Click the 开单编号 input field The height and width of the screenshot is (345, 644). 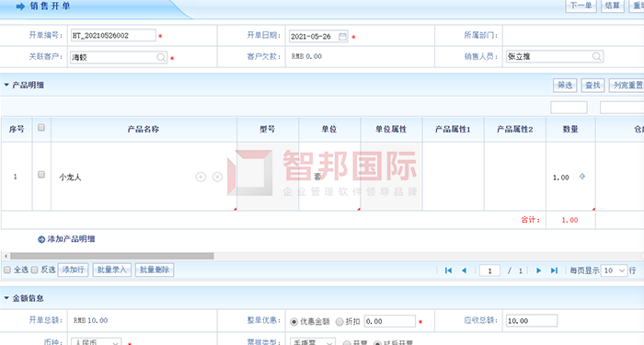pos(113,35)
